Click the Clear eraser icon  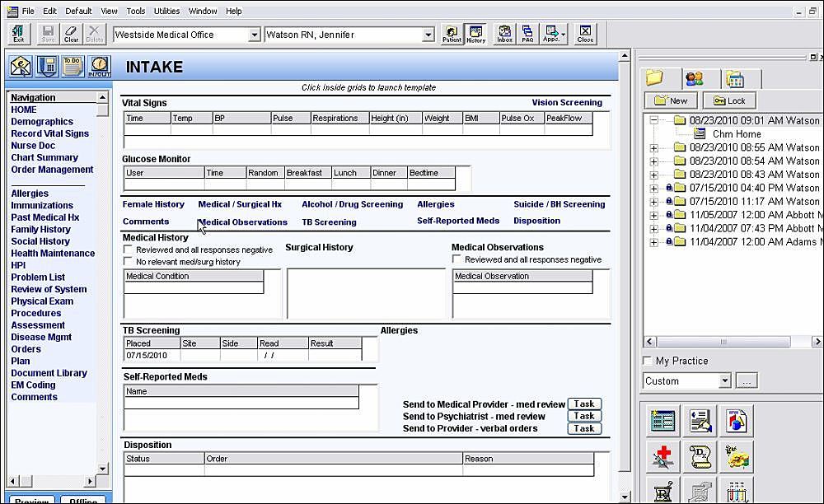(71, 34)
